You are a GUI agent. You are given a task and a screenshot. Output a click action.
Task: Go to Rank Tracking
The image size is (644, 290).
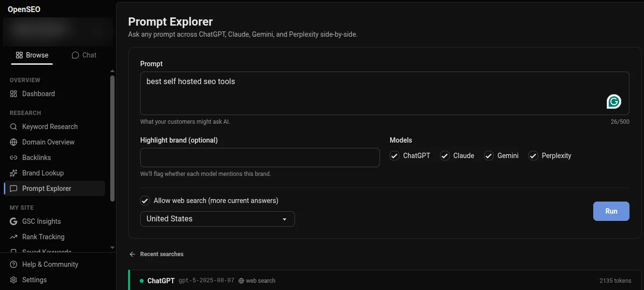click(54, 237)
